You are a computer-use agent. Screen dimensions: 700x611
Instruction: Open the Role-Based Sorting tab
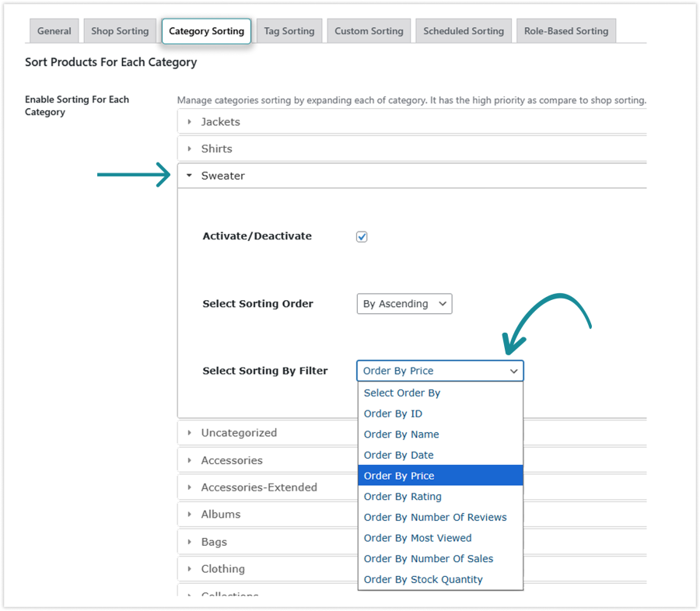[565, 31]
